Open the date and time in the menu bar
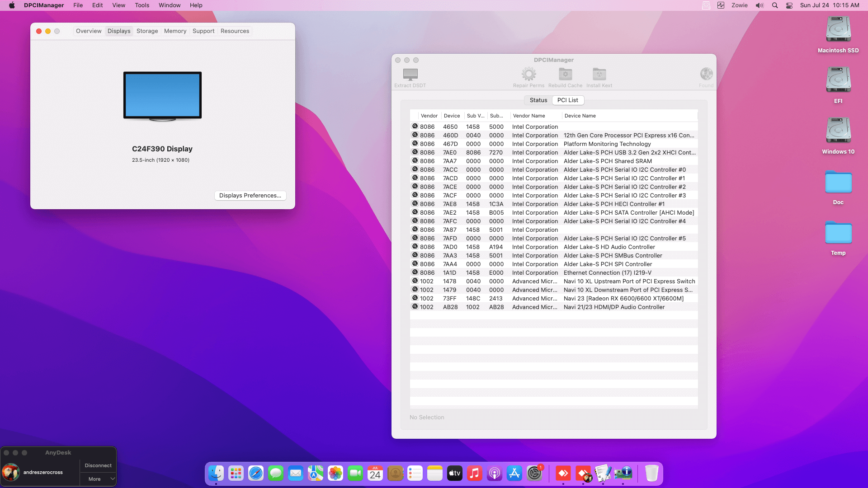Image resolution: width=868 pixels, height=488 pixels. click(x=830, y=5)
